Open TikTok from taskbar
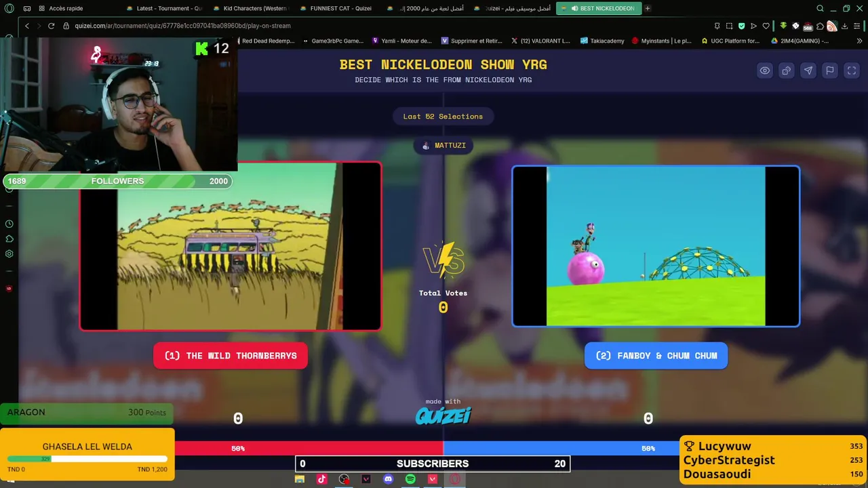Image resolution: width=868 pixels, height=488 pixels. point(321,479)
